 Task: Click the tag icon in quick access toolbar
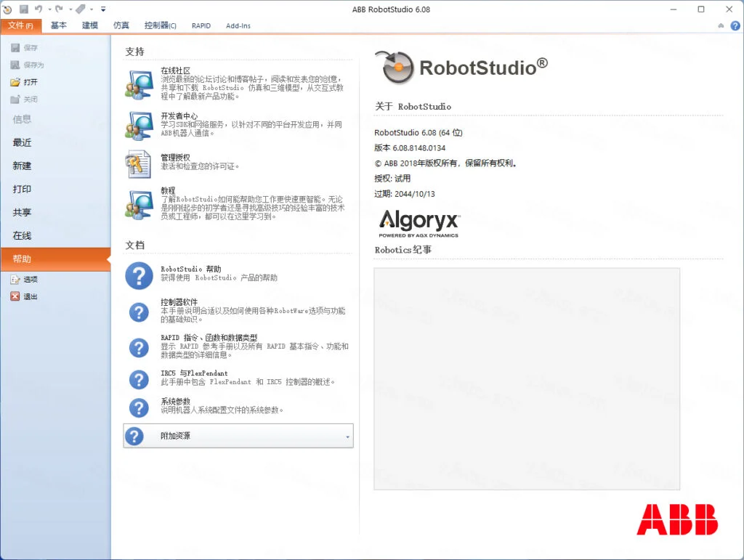pyautogui.click(x=81, y=9)
